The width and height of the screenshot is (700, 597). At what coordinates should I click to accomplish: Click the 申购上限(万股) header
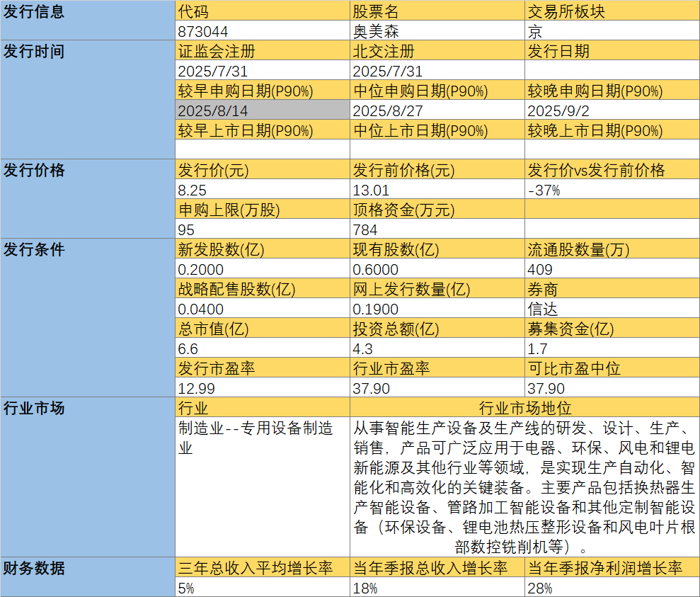click(x=263, y=208)
